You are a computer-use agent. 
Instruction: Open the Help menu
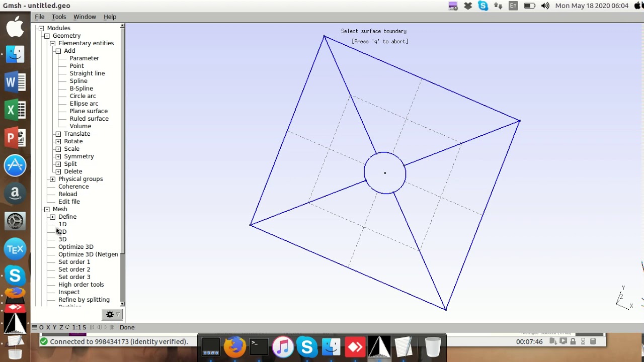pyautogui.click(x=110, y=17)
